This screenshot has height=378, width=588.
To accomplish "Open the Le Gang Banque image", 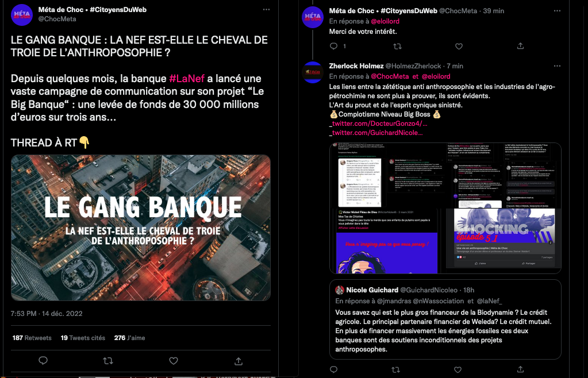I will [x=141, y=227].
